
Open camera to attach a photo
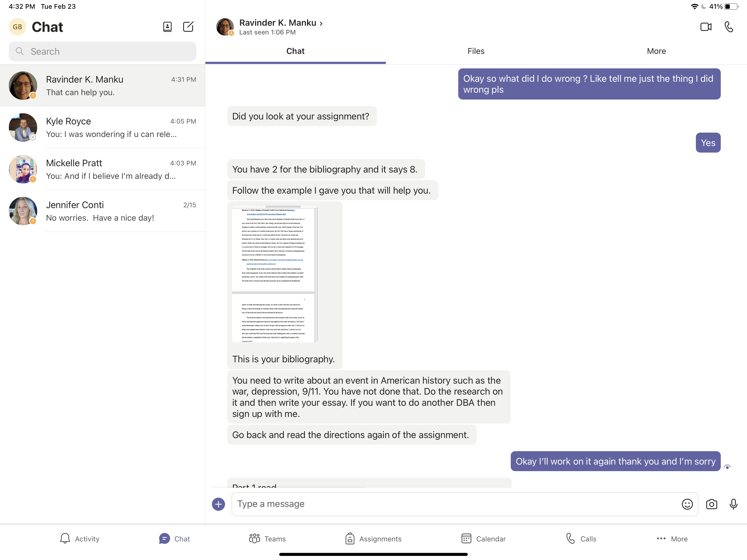(x=711, y=504)
